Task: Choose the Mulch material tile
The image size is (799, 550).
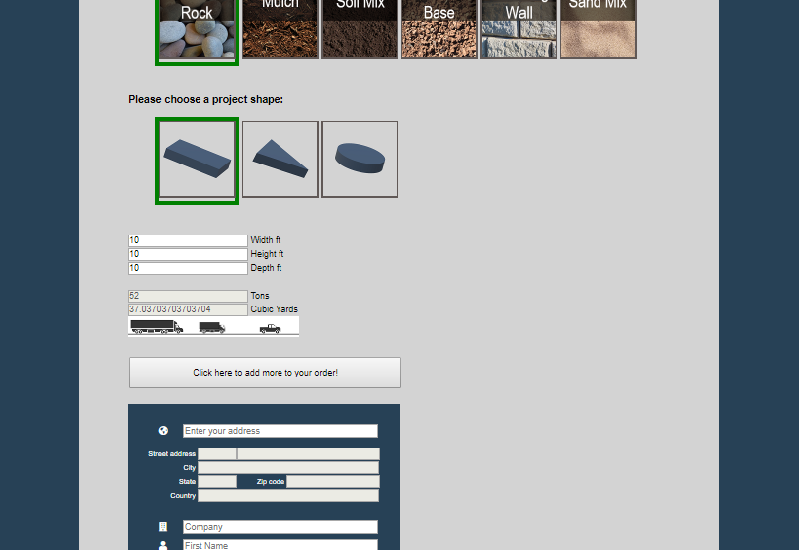Action: click(x=280, y=29)
